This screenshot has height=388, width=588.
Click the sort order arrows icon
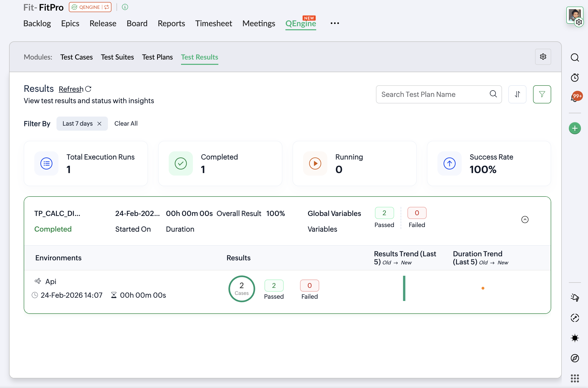(517, 94)
